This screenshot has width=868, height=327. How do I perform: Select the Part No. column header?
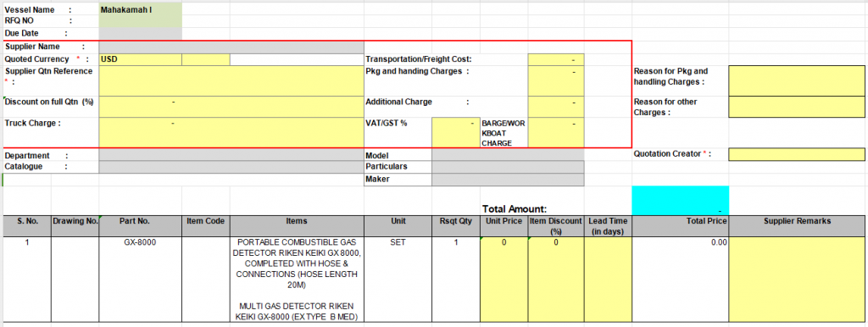(x=140, y=225)
